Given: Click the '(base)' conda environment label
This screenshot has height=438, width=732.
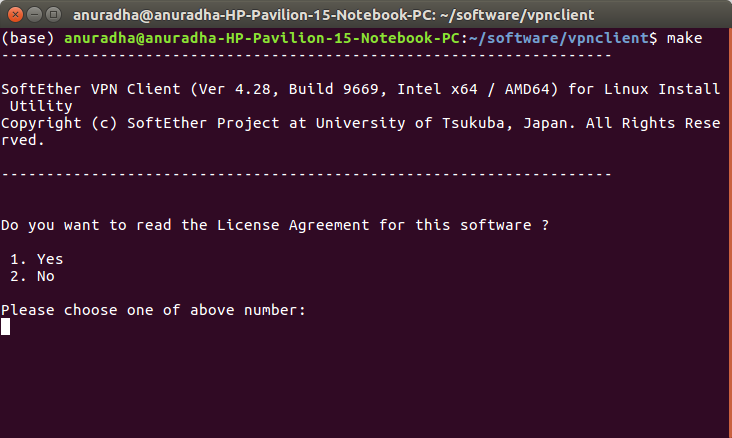Looking at the screenshot, I should pyautogui.click(x=28, y=38).
